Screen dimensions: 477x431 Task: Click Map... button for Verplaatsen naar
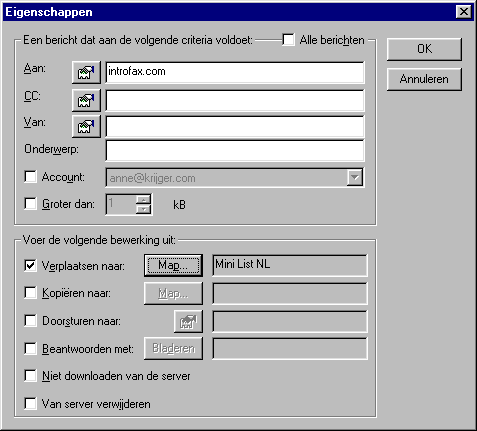pyautogui.click(x=173, y=265)
